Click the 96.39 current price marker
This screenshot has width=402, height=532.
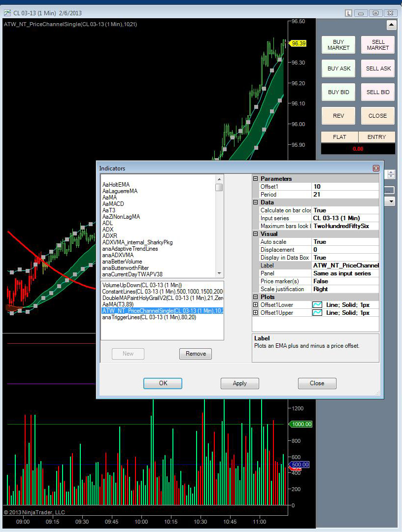click(x=298, y=43)
